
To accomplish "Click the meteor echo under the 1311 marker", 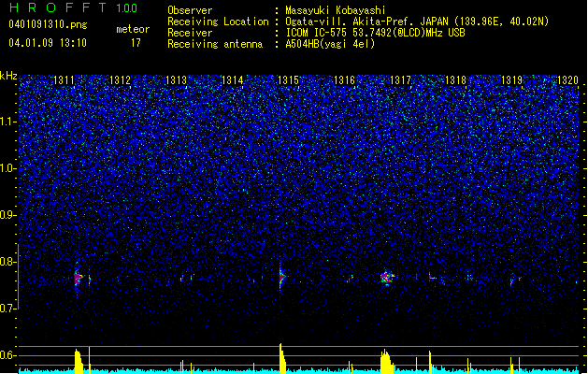I will (x=78, y=279).
